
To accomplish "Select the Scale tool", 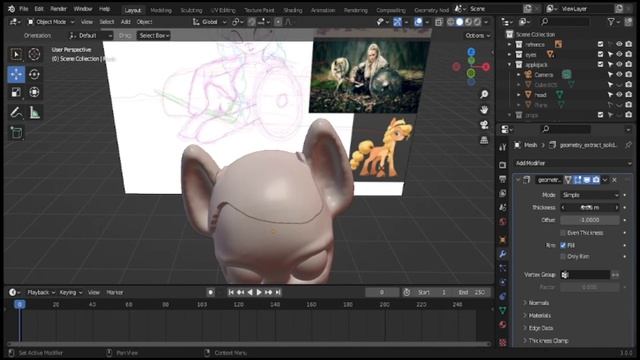I will [16, 92].
